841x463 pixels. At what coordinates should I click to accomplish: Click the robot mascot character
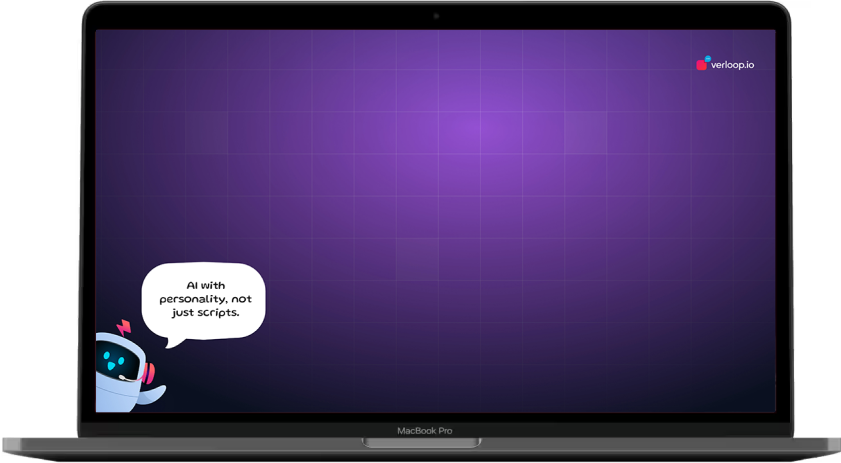tap(129, 368)
